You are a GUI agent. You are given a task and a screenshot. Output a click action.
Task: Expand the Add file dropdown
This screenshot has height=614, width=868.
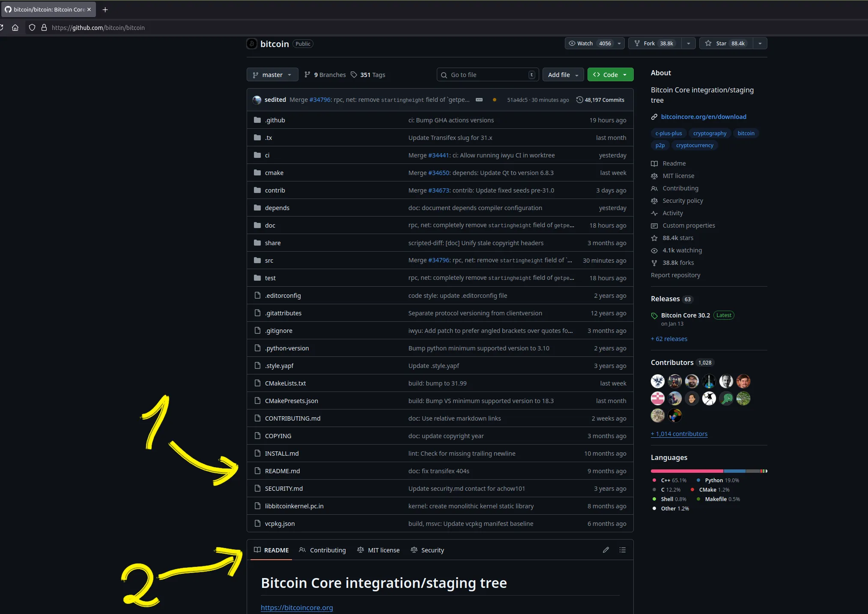click(563, 75)
